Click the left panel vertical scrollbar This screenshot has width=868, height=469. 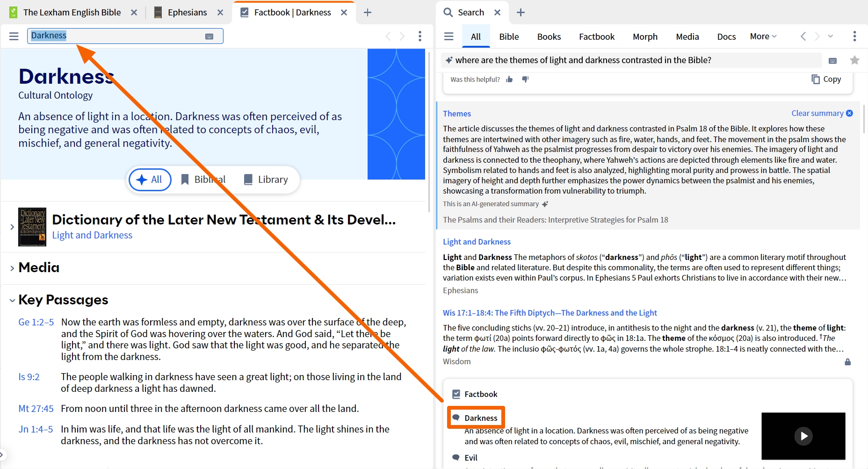tap(429, 132)
